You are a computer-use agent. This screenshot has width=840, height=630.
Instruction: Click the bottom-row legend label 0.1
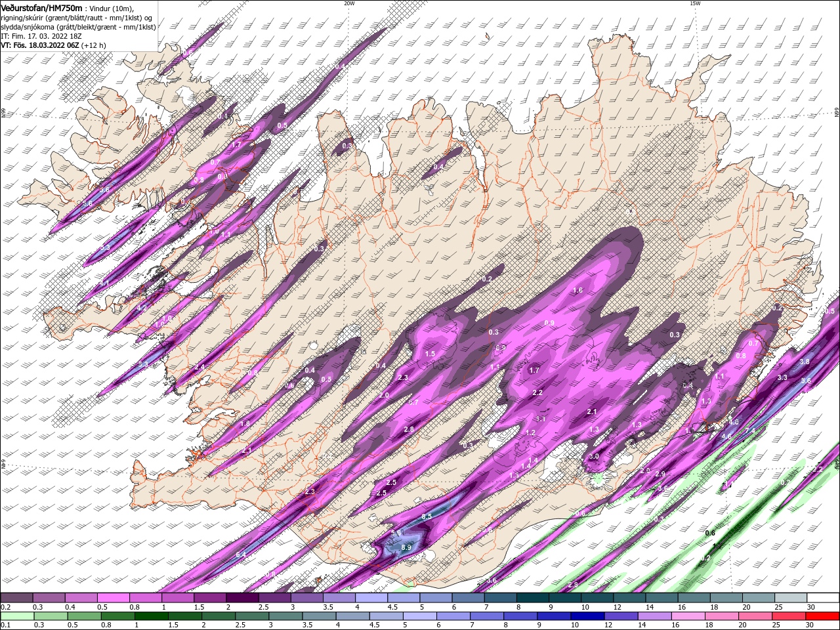[5, 625]
